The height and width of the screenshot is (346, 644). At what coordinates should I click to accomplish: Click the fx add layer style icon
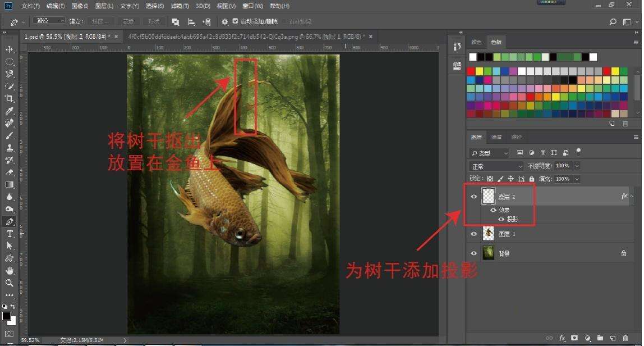point(562,338)
